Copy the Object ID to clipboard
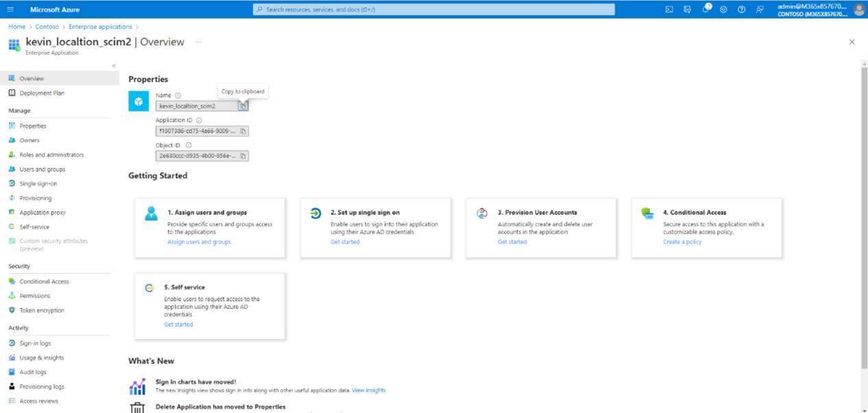 point(243,155)
